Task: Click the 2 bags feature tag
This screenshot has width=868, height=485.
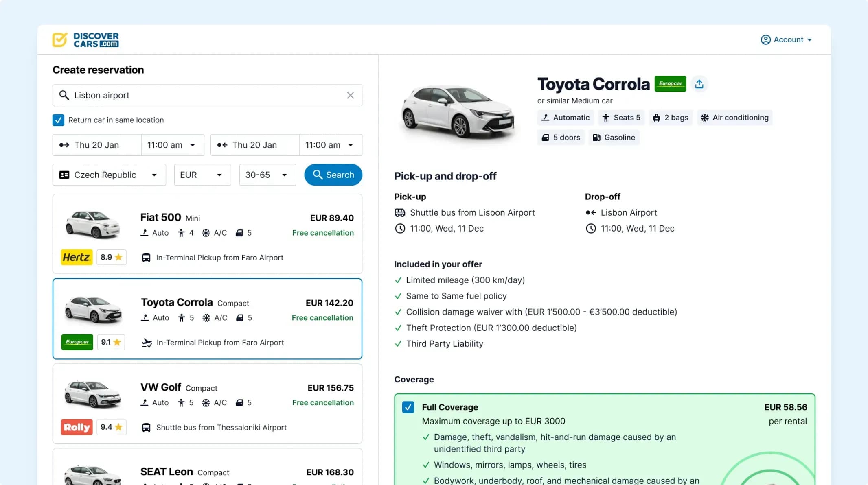Action: [671, 118]
